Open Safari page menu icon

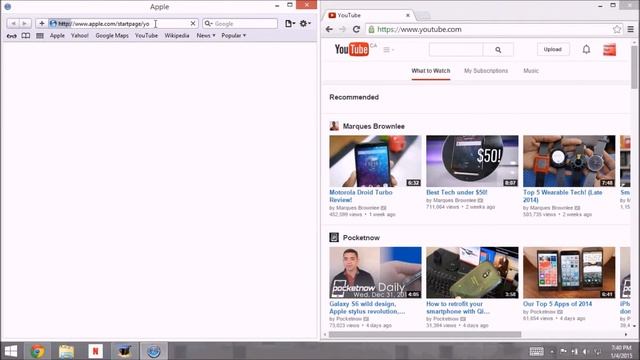pos(290,24)
